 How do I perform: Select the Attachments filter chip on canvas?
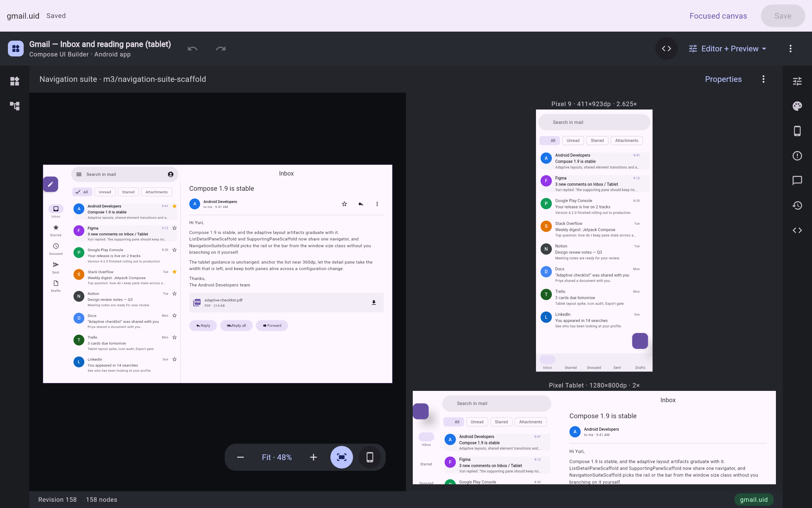click(x=156, y=192)
